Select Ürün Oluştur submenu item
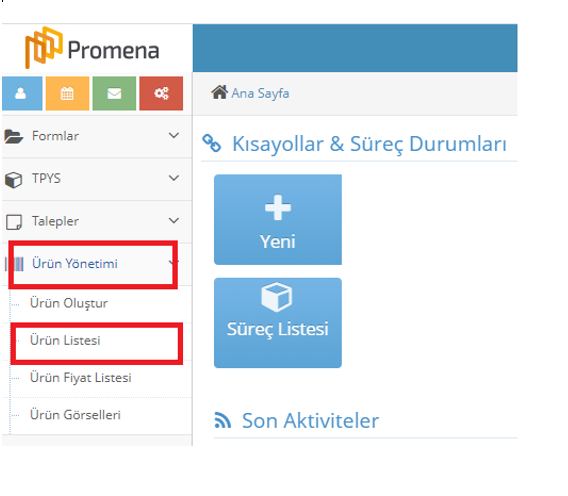Screen dimensions: 568x496 coord(69,303)
